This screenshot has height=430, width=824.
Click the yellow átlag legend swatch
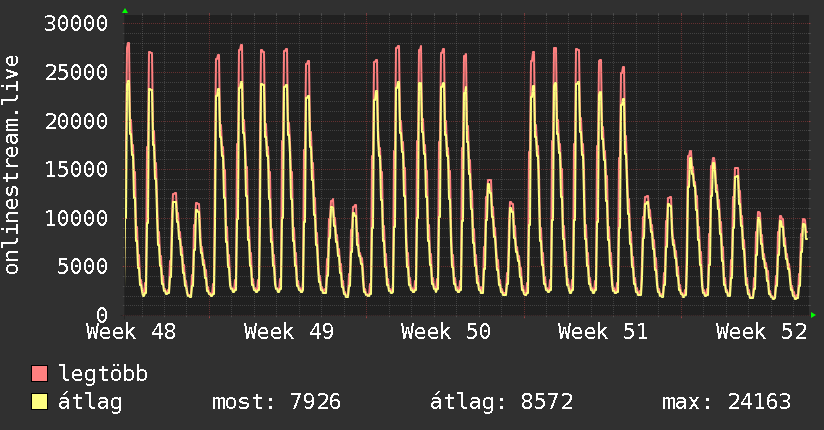39,402
